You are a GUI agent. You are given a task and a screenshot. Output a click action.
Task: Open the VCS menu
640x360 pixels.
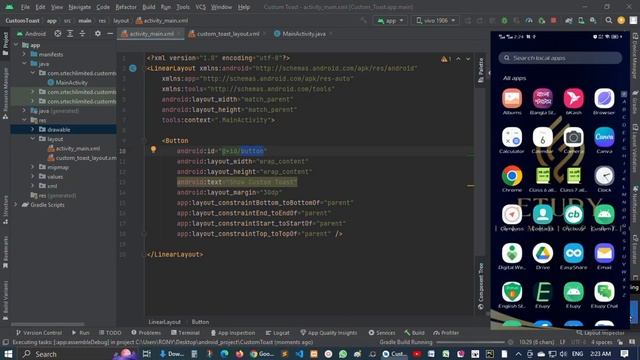pos(200,7)
